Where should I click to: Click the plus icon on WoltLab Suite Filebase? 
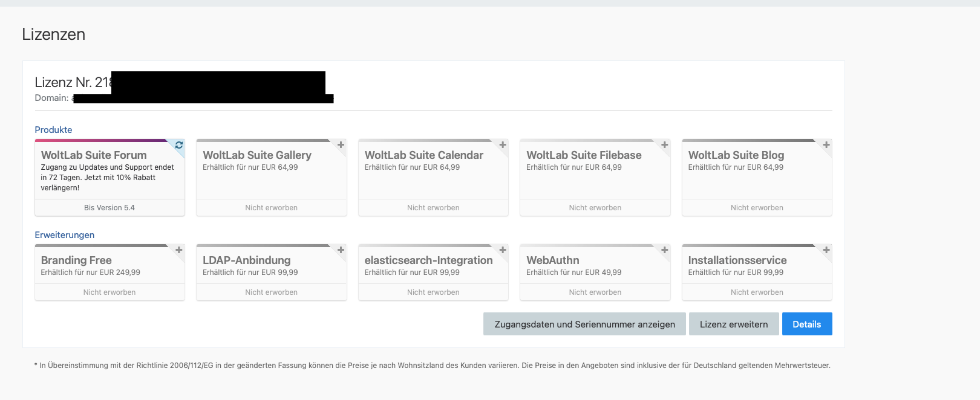(x=664, y=145)
